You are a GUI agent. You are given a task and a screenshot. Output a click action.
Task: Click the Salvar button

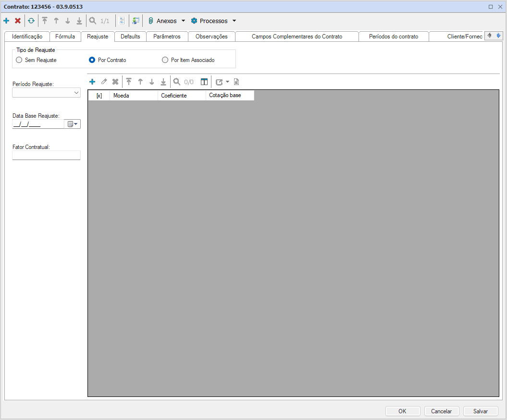pos(481,411)
